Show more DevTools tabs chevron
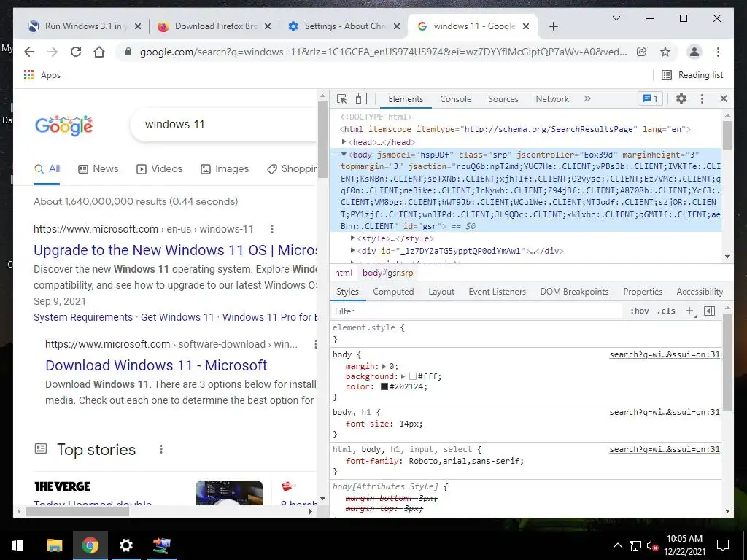 point(587,98)
